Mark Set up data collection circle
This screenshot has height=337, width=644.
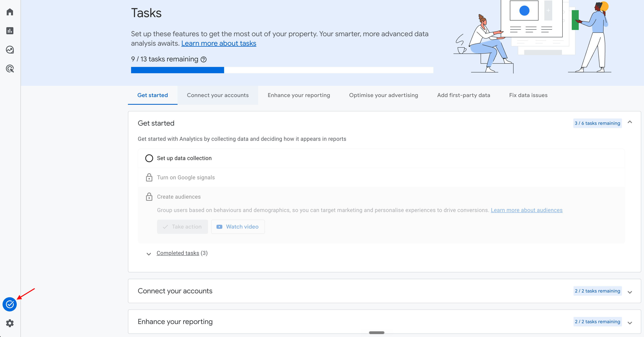point(149,158)
